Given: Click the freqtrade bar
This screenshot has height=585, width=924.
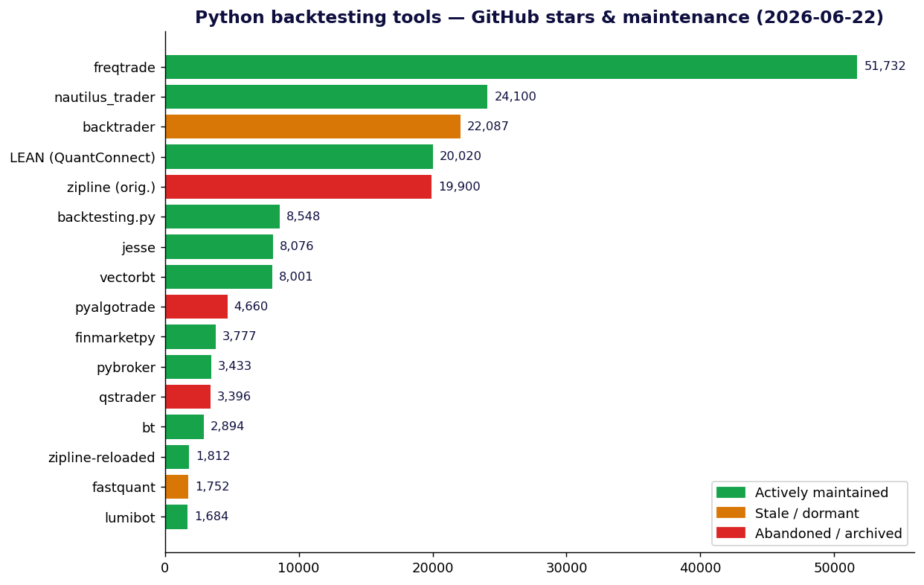Looking at the screenshot, I should point(511,67).
